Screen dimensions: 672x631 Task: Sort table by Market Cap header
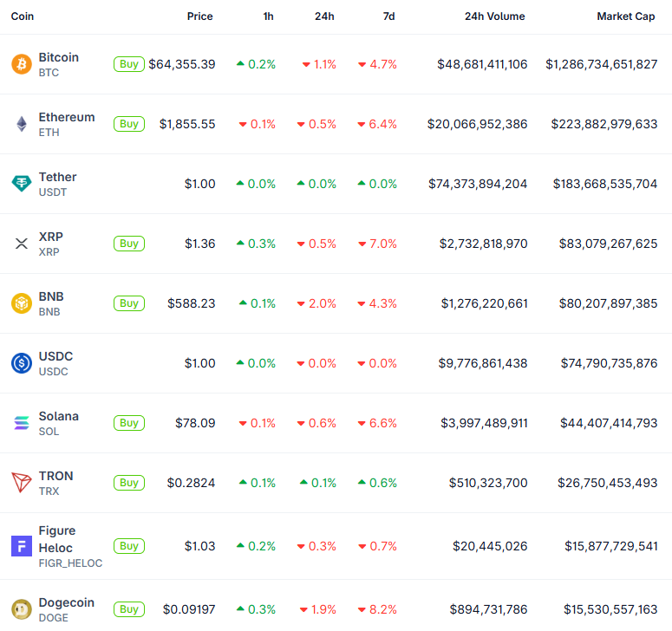click(627, 16)
